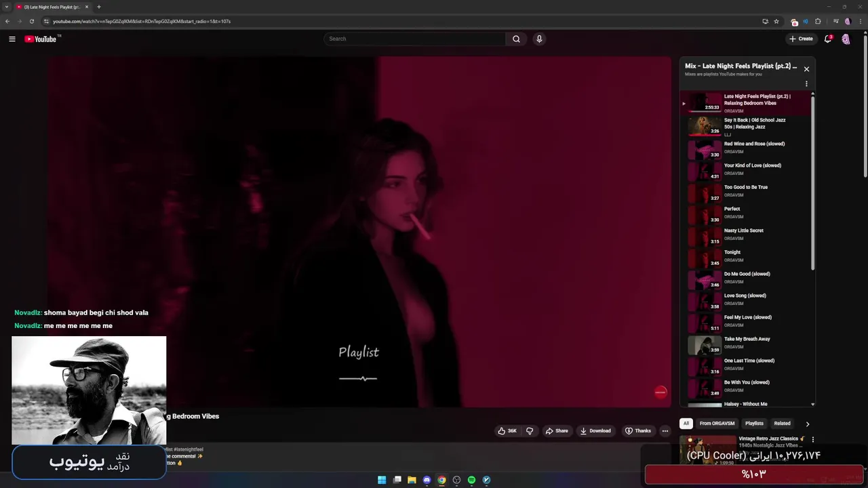
Task: Open Discord from the taskbar
Action: coord(427,480)
